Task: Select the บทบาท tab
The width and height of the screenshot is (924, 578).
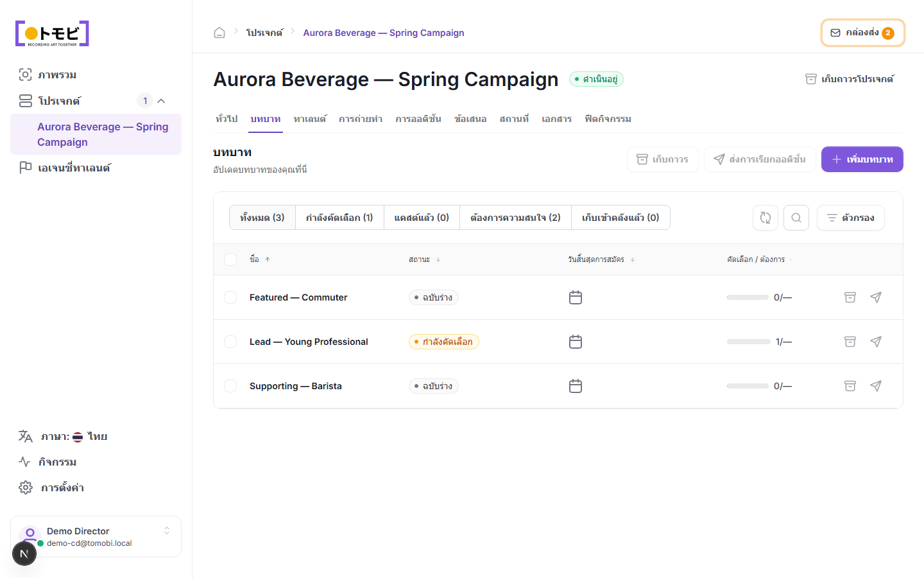Action: [266, 119]
